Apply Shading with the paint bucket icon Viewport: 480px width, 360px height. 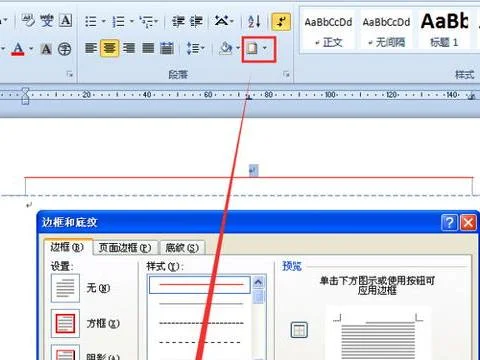click(x=226, y=49)
